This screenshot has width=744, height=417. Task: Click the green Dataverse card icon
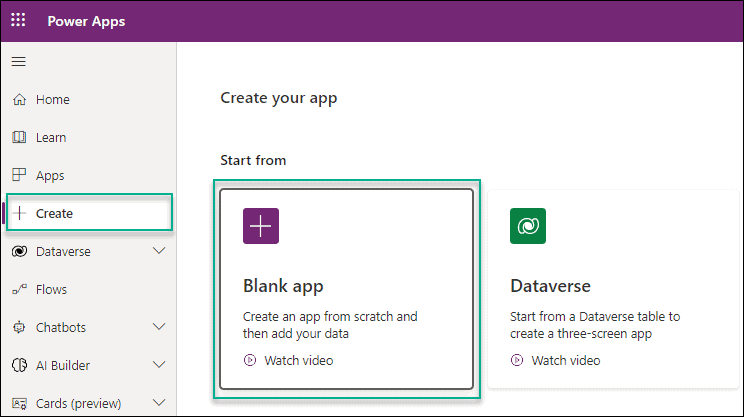click(528, 226)
